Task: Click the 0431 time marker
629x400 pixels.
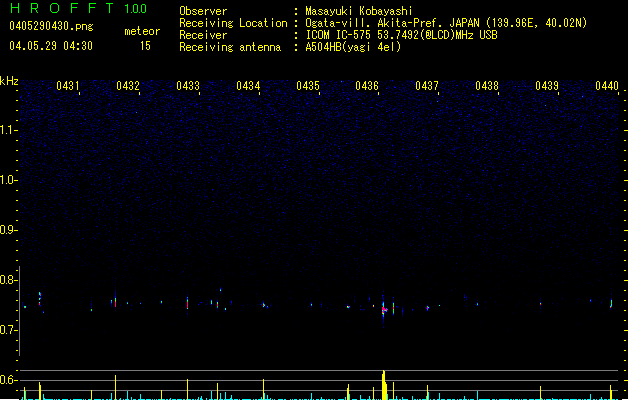Action: tap(68, 86)
